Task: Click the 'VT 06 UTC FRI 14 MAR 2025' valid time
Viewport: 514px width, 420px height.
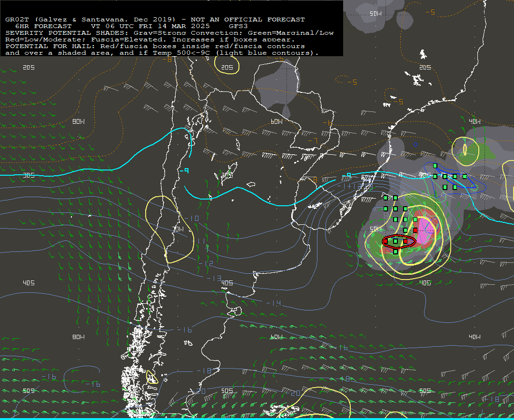Action: [x=150, y=26]
